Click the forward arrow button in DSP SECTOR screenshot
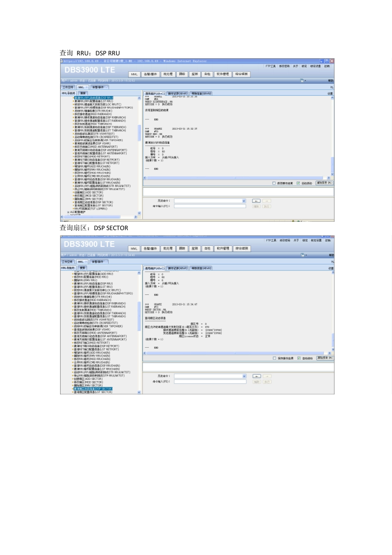Image resolution: width=392 pixels, height=555 pixels. pos(267,376)
